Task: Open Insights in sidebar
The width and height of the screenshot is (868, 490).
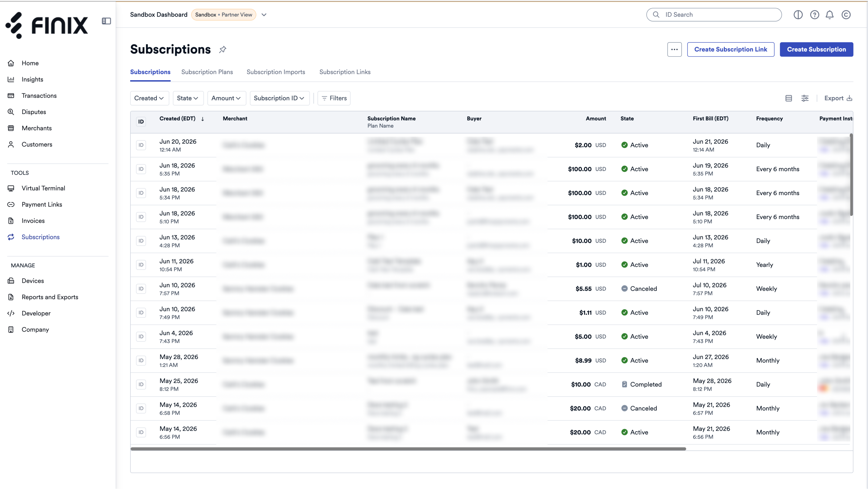Action: (32, 80)
